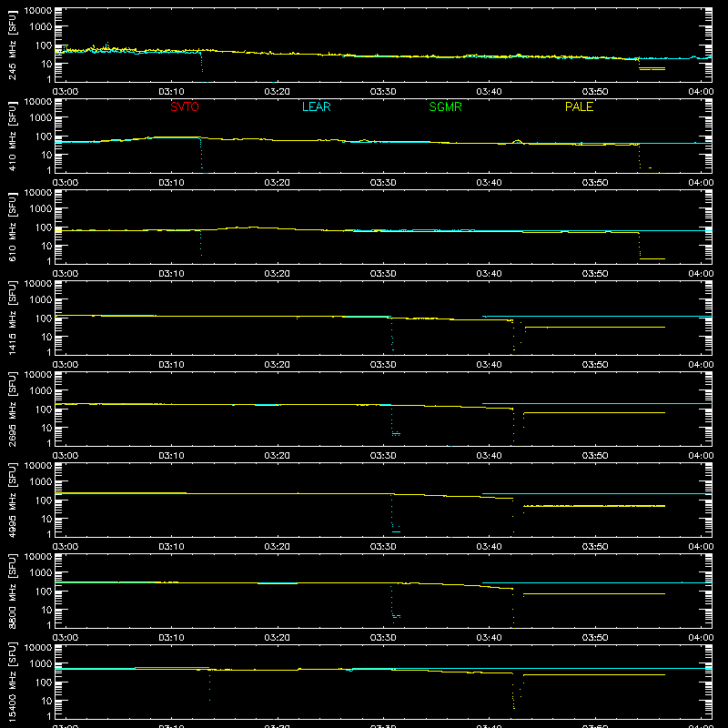Click the cyan LEAR station legend label
Image resolution: width=728 pixels, height=728 pixels.
(316, 106)
